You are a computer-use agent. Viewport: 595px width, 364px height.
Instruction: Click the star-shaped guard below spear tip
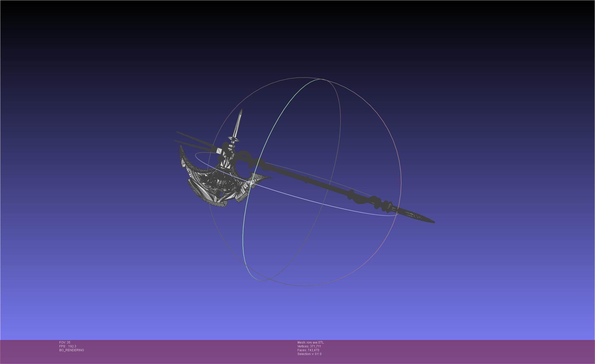coord(234,139)
